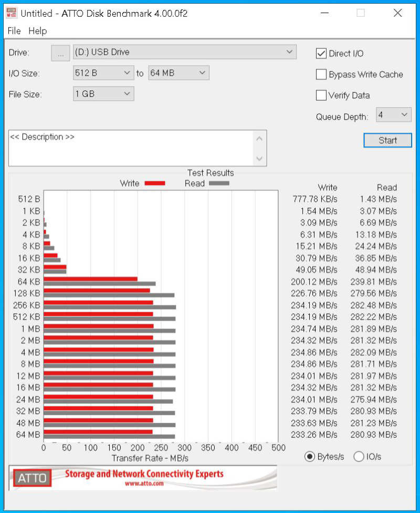
Task: Click the ATTO logo in banner
Action: pos(32,478)
